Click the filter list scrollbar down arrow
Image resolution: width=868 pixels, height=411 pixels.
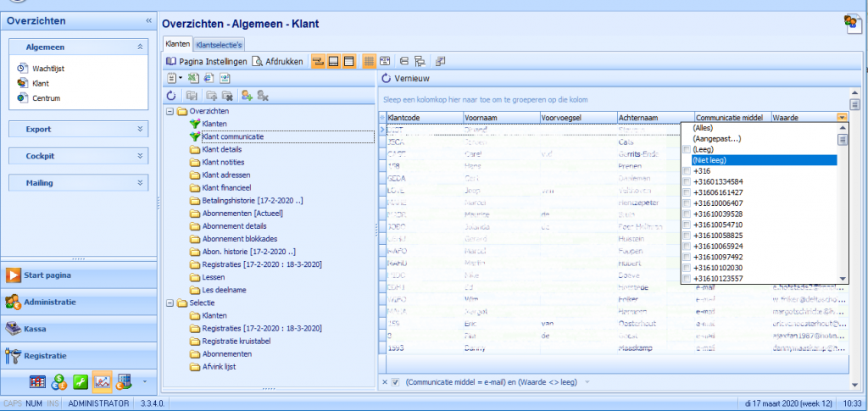(843, 278)
